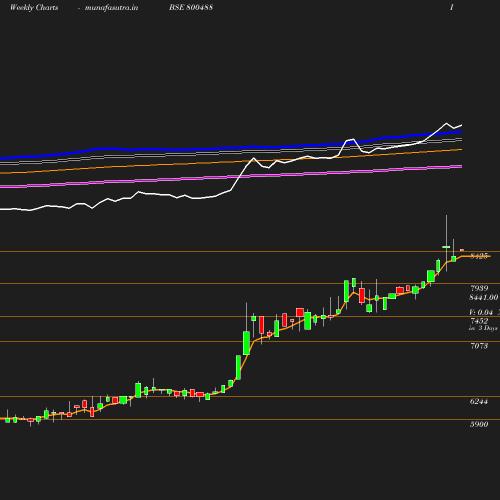Viewport: 500px width, 500px height.
Task: Click the 7939 price level label
Action: coord(479,288)
